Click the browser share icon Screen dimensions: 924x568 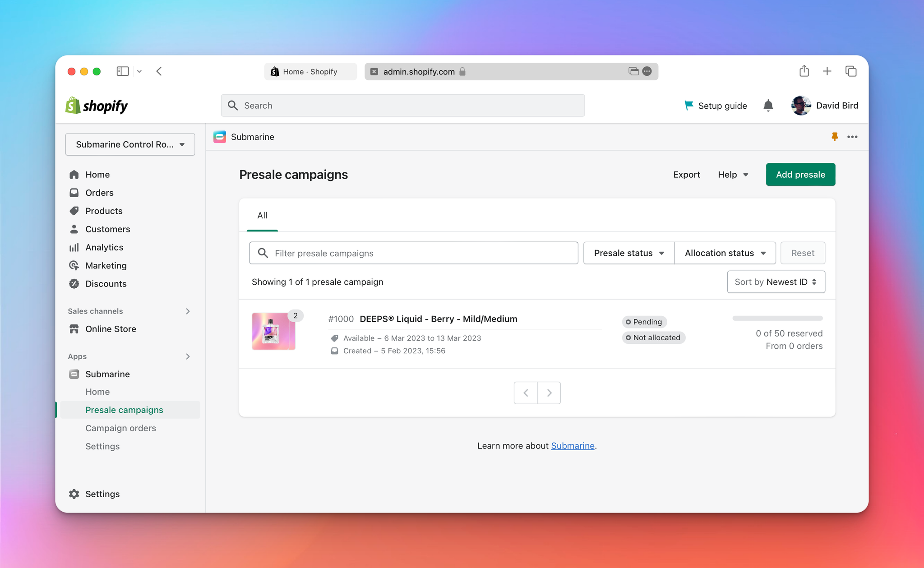(x=804, y=71)
